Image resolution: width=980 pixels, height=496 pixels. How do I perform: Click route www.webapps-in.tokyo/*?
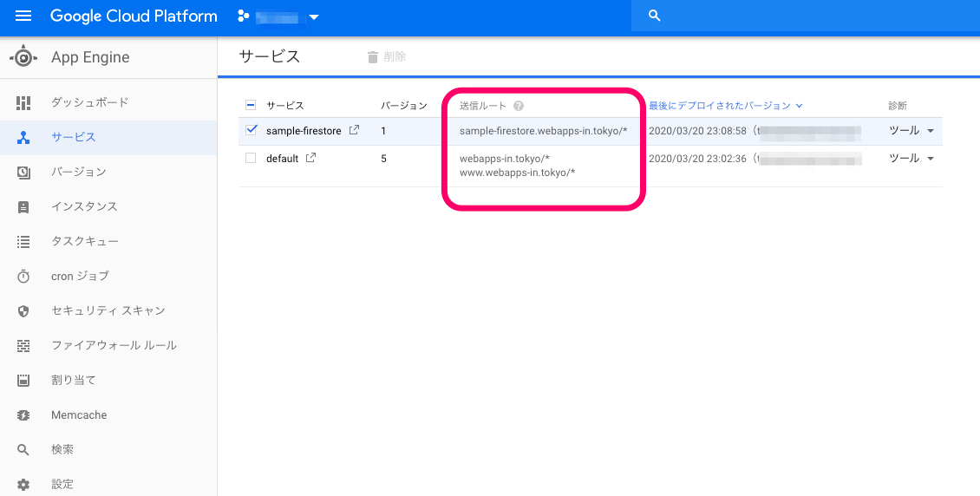518,173
